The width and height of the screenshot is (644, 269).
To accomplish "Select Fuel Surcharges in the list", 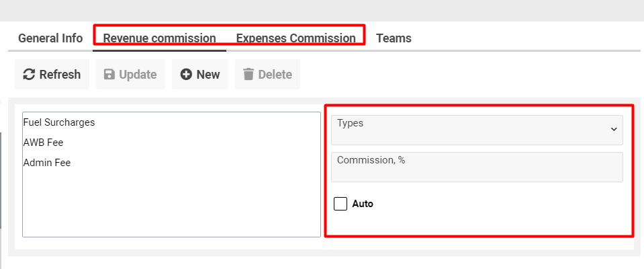I will 59,122.
